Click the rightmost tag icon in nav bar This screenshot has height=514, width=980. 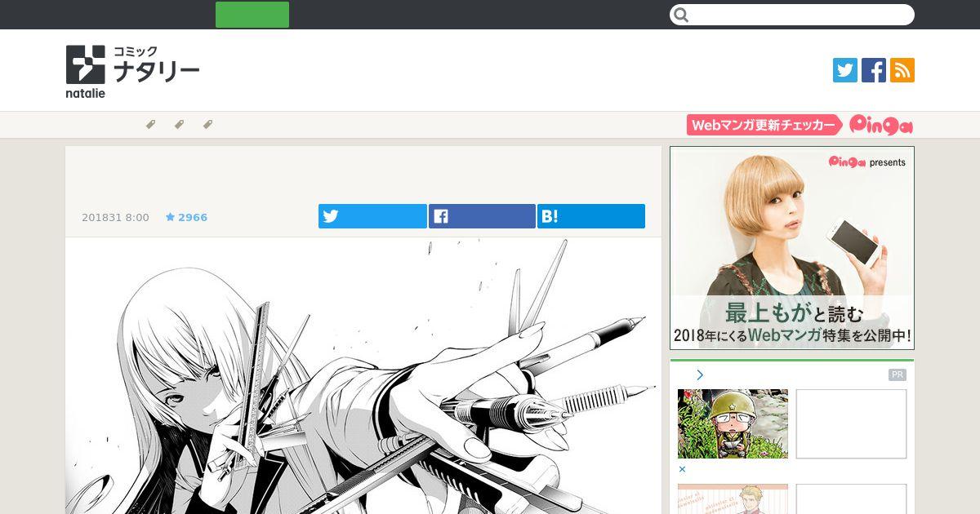point(207,125)
